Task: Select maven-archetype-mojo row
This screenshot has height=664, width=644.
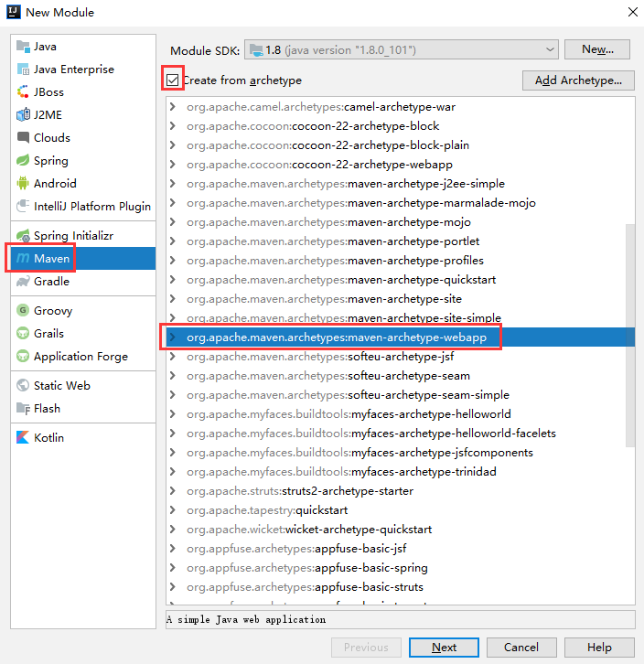Action: tap(401, 222)
